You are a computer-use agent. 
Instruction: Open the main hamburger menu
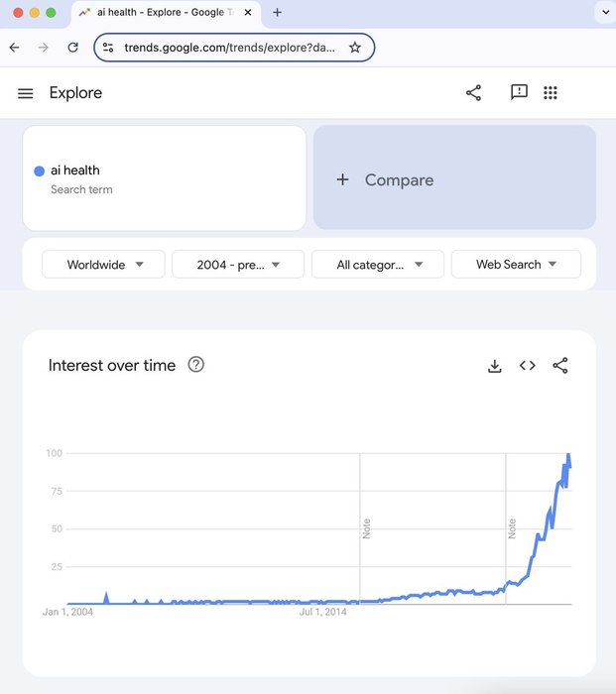point(26,93)
